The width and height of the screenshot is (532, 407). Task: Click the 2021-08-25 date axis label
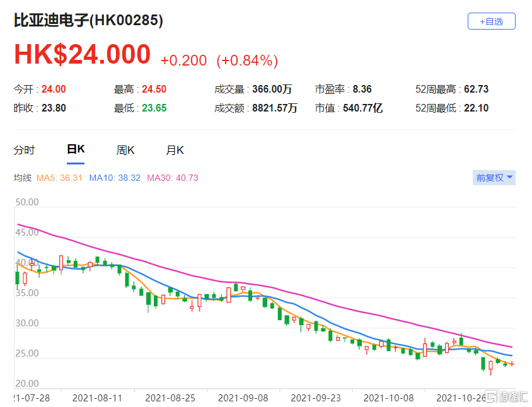click(x=170, y=398)
